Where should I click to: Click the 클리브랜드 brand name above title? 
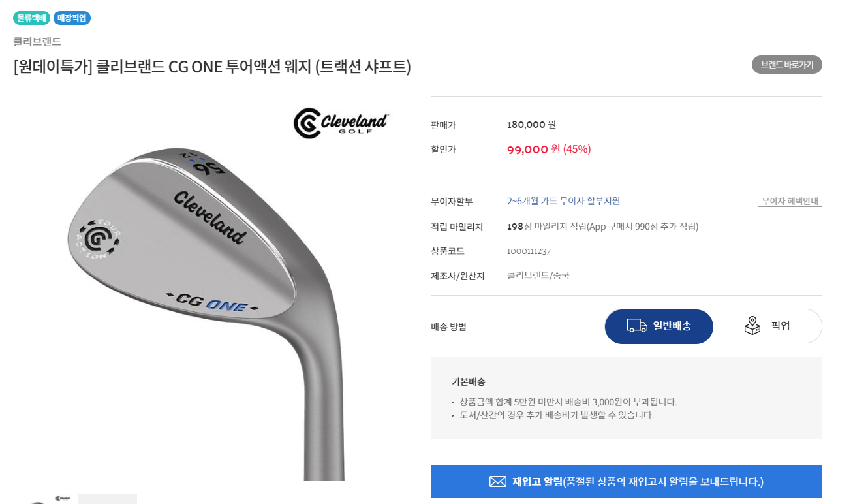(x=37, y=42)
